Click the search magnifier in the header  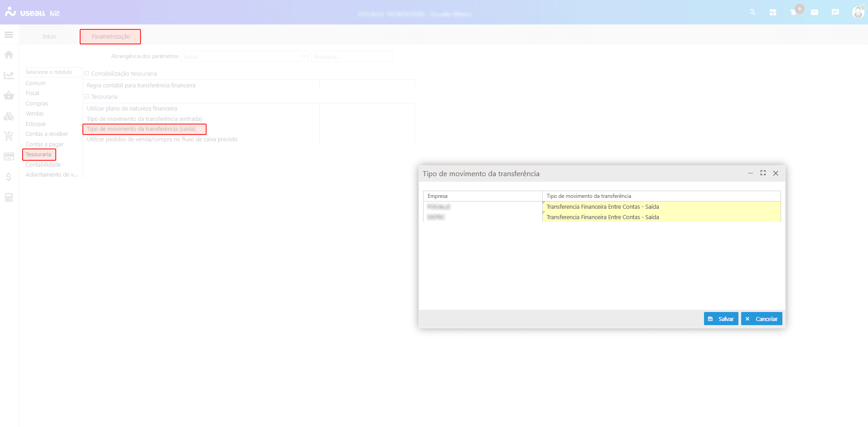tap(752, 12)
